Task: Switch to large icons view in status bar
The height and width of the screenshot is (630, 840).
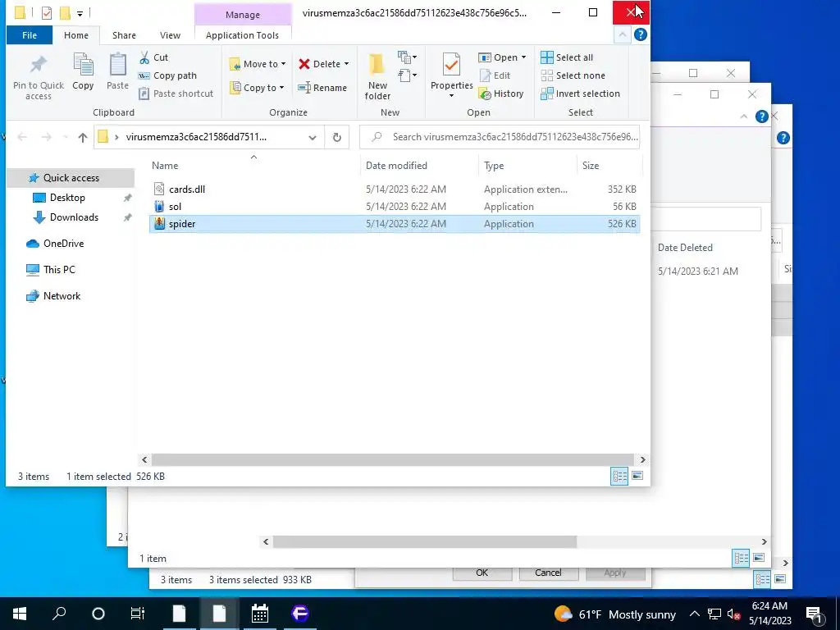Action: pos(637,476)
